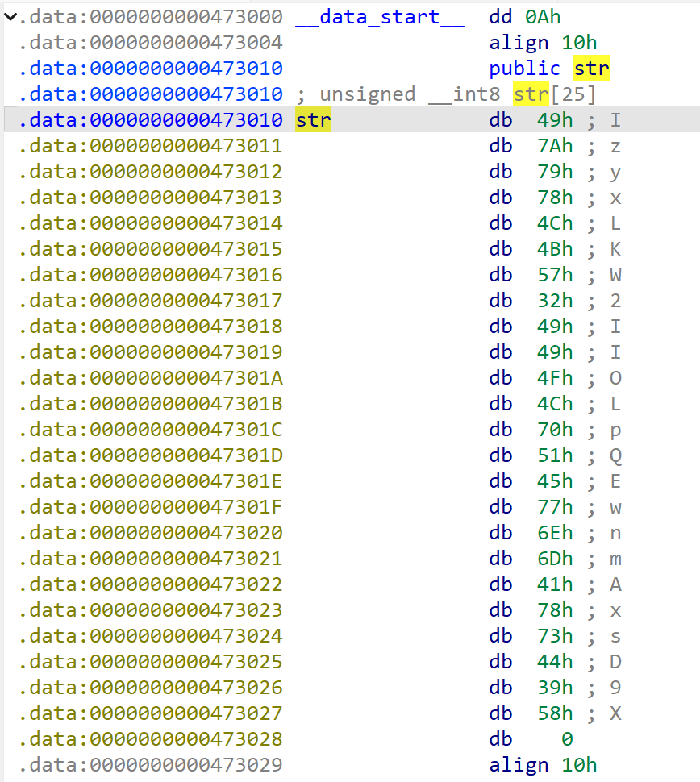Screen dimensions: 700x782
Task: Select the highlighted str label at 473010
Action: pos(313,120)
